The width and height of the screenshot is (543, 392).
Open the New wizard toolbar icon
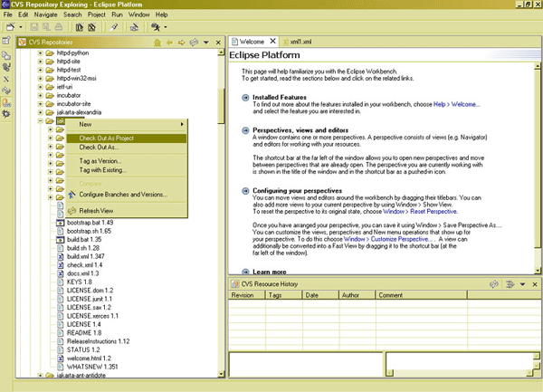click(11, 26)
